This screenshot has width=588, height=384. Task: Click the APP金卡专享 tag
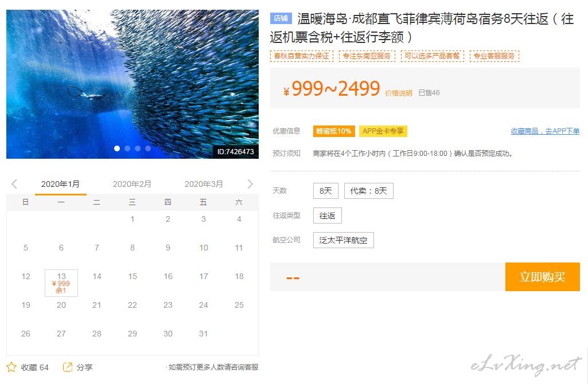coord(383,131)
